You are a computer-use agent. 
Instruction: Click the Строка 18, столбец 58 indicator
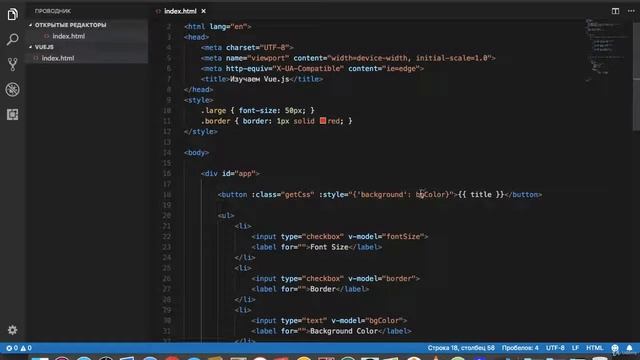pyautogui.click(x=461, y=348)
